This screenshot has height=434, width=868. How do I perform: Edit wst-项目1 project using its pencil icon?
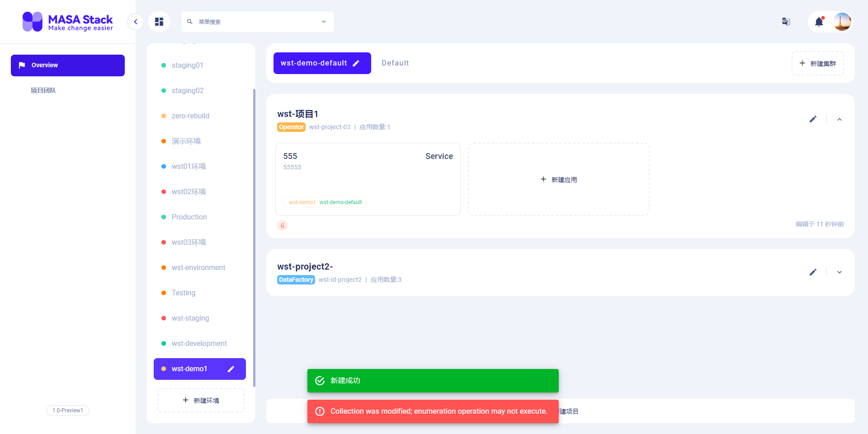[813, 119]
